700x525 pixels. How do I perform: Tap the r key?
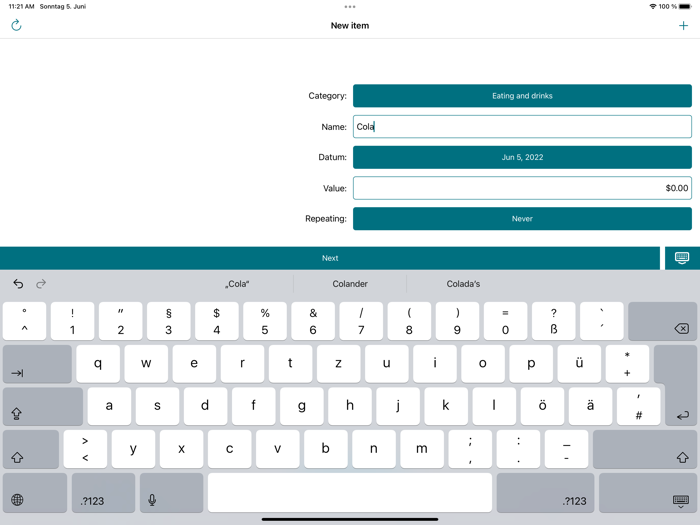242,364
